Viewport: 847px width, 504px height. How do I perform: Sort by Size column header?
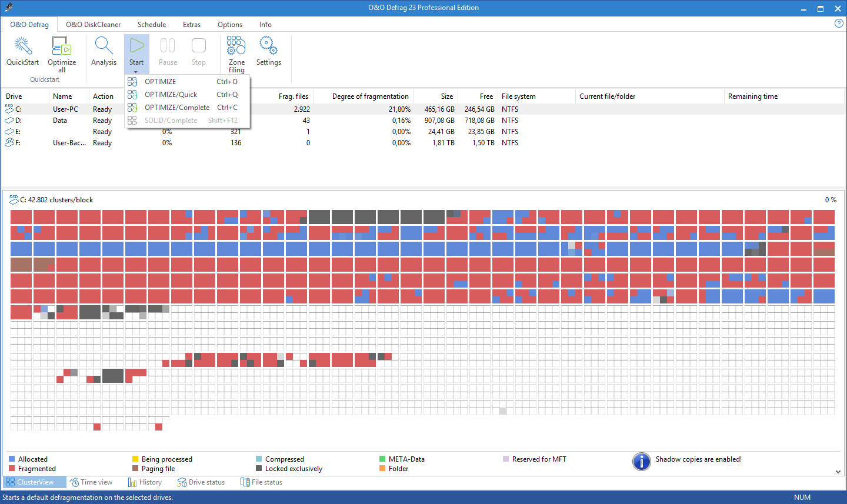[x=436, y=96]
